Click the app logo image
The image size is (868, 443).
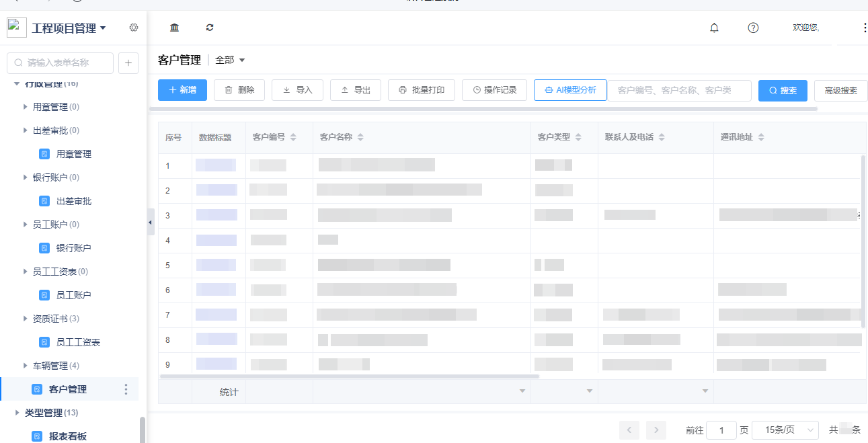[x=17, y=28]
